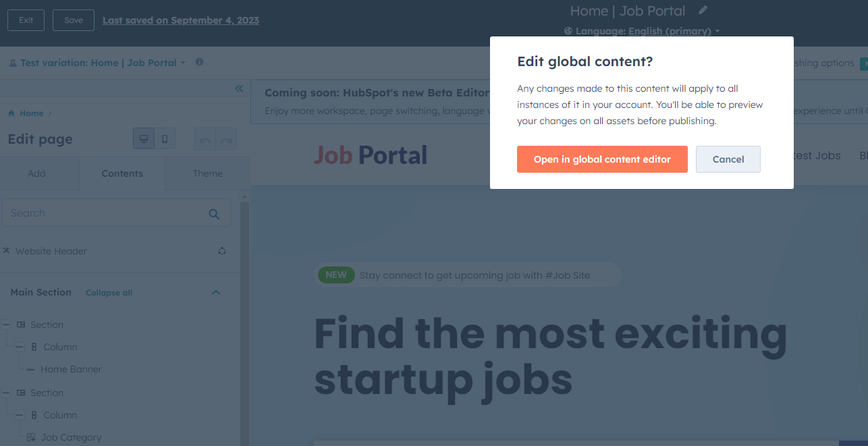This screenshot has height=446, width=868.
Task: Collapse the Main Section chevron
Action: [x=216, y=292]
